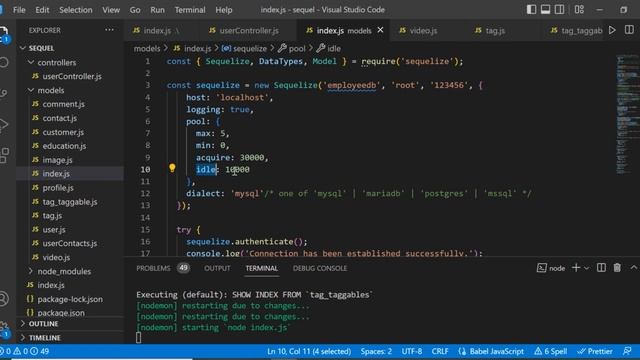
Task: Open customer.js in the explorer
Action: point(63,132)
